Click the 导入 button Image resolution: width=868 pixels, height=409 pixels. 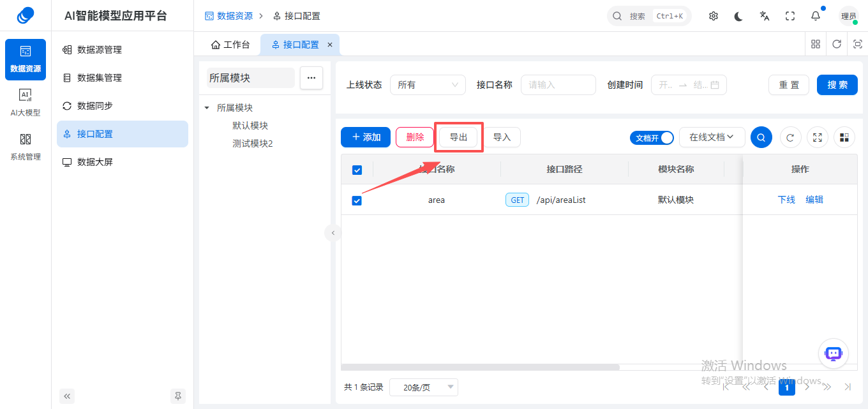(502, 137)
